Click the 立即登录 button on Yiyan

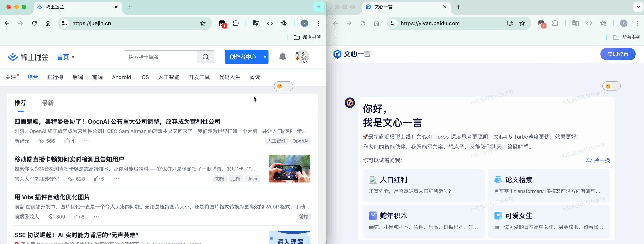coord(618,54)
